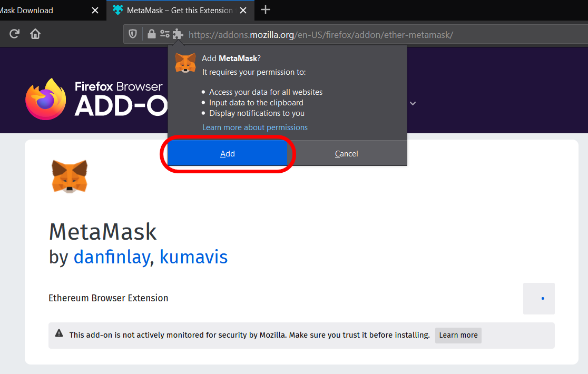Viewport: 588px width, 374px height.
Task: Show site security padlock info
Action: 152,34
